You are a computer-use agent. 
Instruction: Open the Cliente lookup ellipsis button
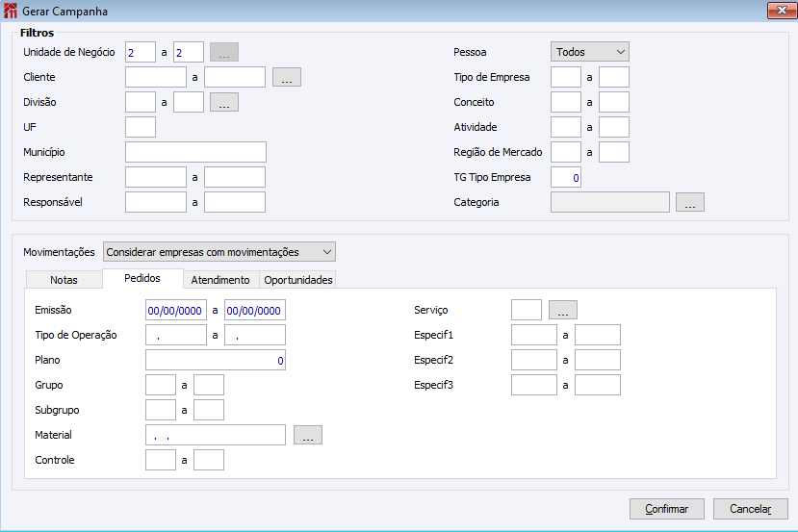tap(287, 78)
